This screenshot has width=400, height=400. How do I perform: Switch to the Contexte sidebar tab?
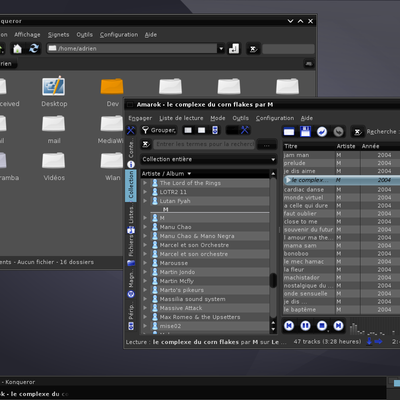coord(131,152)
